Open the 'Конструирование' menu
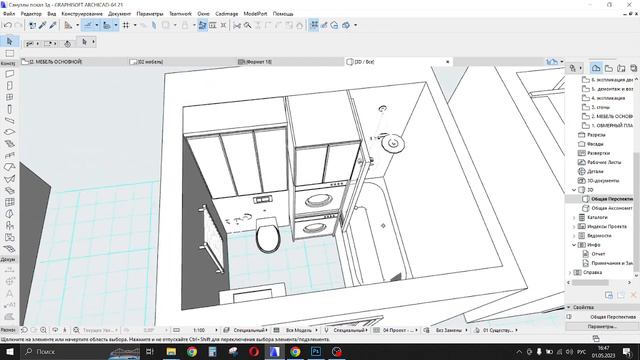Image resolution: width=640 pixels, height=360 pixels. [82, 13]
